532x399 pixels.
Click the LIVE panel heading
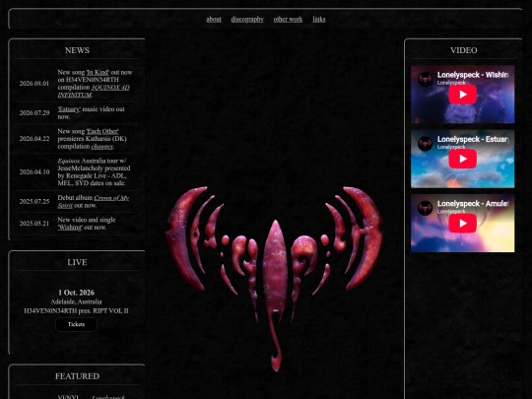pos(77,262)
